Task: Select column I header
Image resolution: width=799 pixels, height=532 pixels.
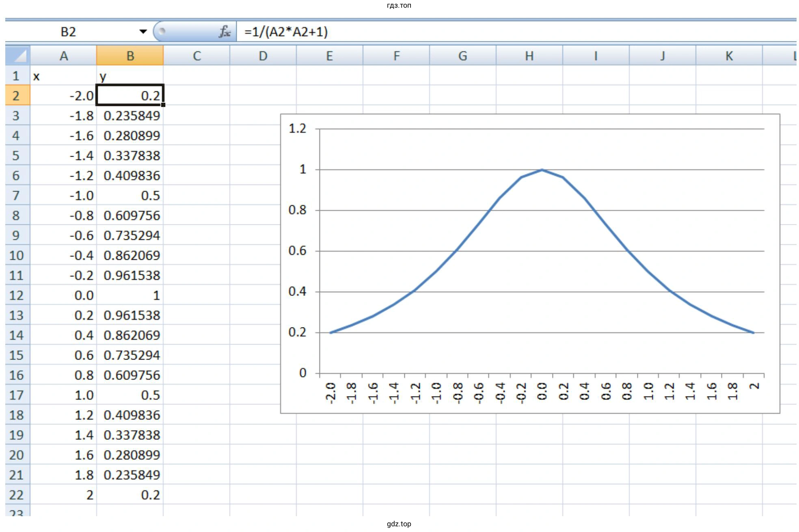Action: coord(596,56)
